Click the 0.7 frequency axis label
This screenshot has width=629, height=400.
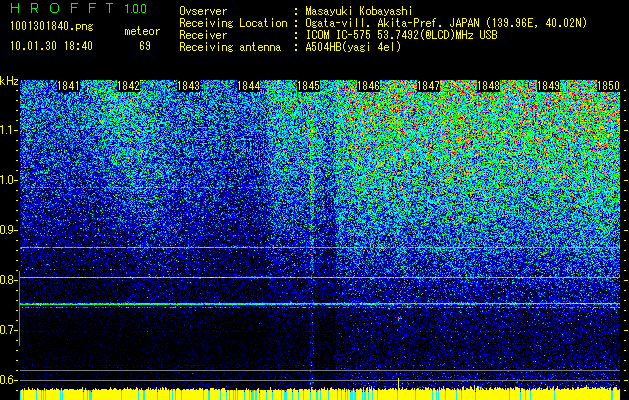[x=8, y=330]
